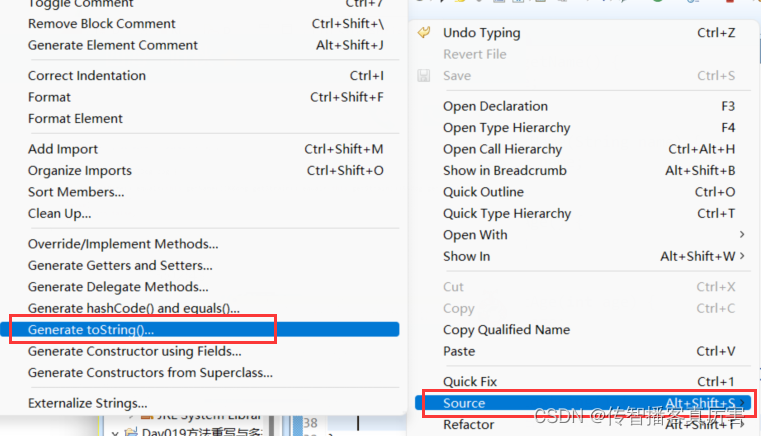
Task: Choose Open Declaration
Action: pos(583,106)
